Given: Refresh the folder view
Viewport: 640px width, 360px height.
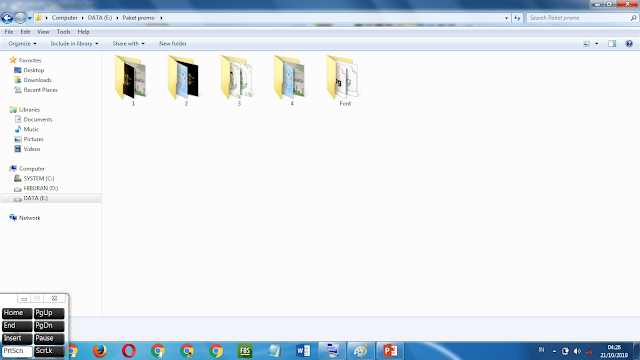Looking at the screenshot, I should tap(517, 18).
